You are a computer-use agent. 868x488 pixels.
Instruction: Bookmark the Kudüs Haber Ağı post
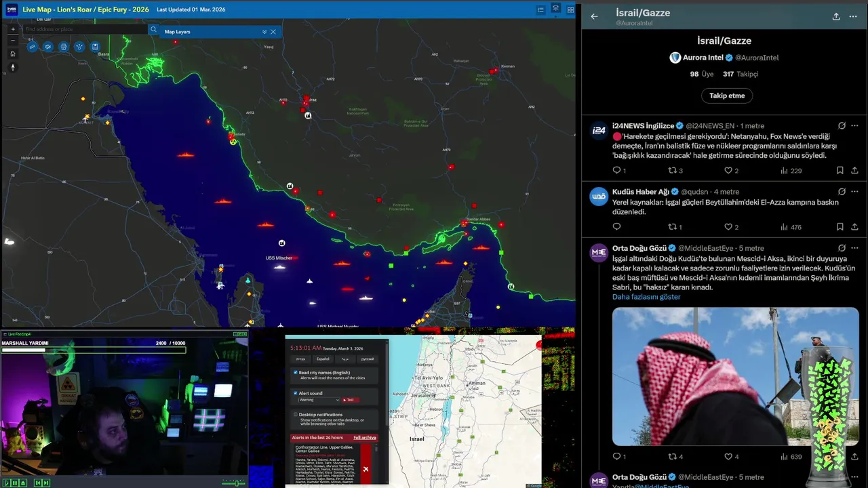pos(840,227)
